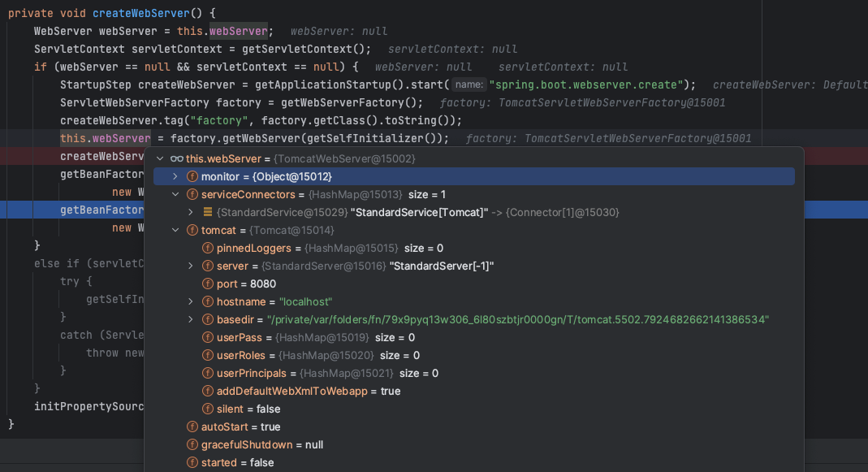Click the map entry icon for StandardService

208,212
